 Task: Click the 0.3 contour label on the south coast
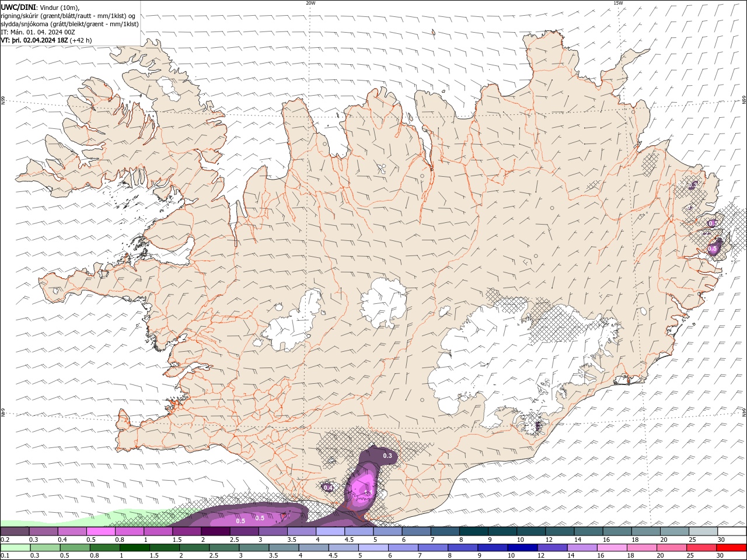click(x=388, y=455)
